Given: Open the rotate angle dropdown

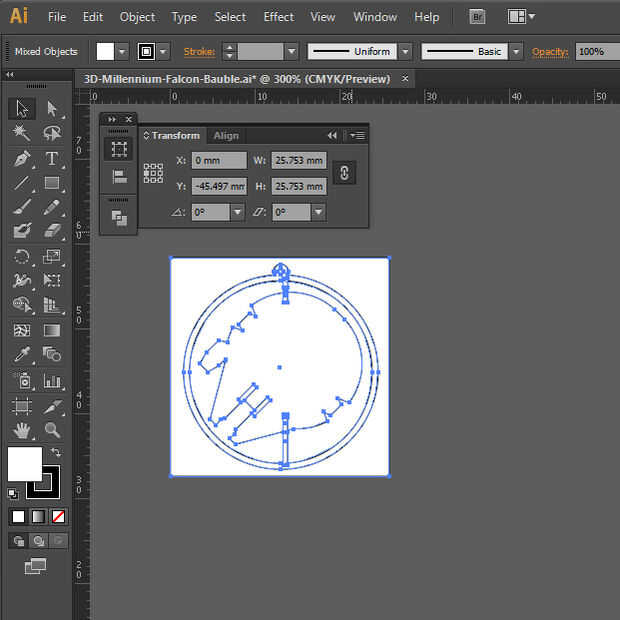Looking at the screenshot, I should pos(237,212).
